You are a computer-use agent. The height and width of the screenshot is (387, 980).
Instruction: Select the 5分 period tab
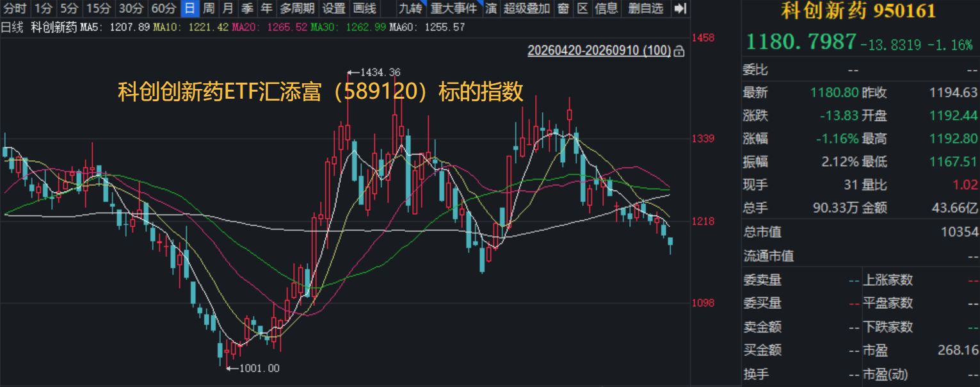(69, 9)
